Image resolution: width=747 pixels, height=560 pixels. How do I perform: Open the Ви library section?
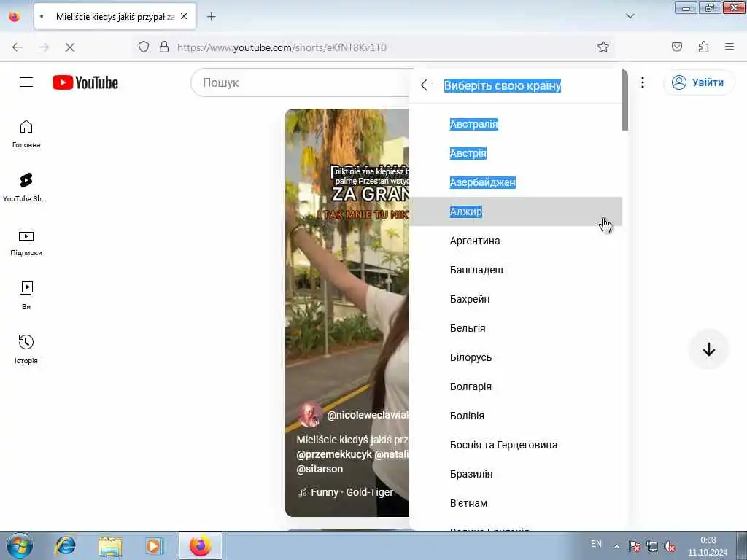pyautogui.click(x=26, y=296)
